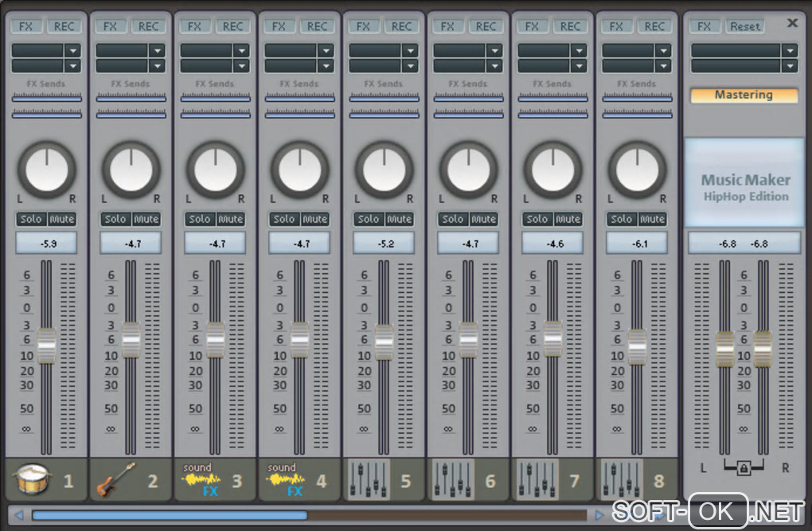
Task: Solo channel 4
Action: 284,219
